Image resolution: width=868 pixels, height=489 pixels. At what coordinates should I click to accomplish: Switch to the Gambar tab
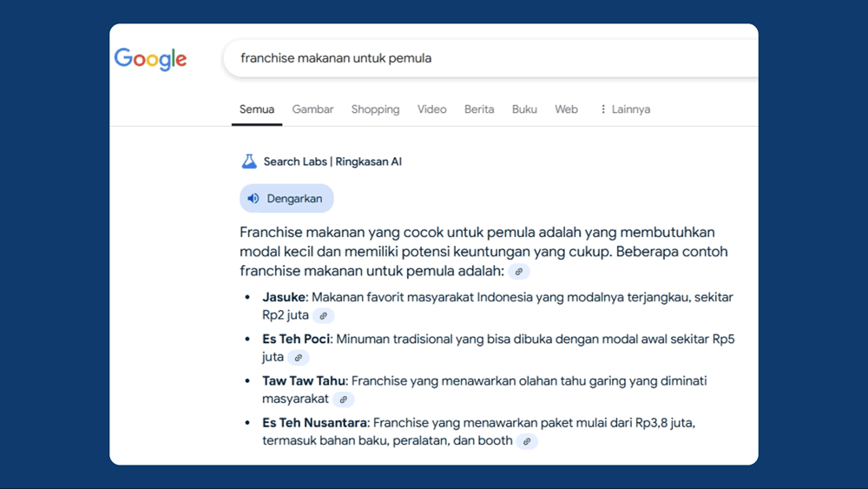pyautogui.click(x=312, y=109)
